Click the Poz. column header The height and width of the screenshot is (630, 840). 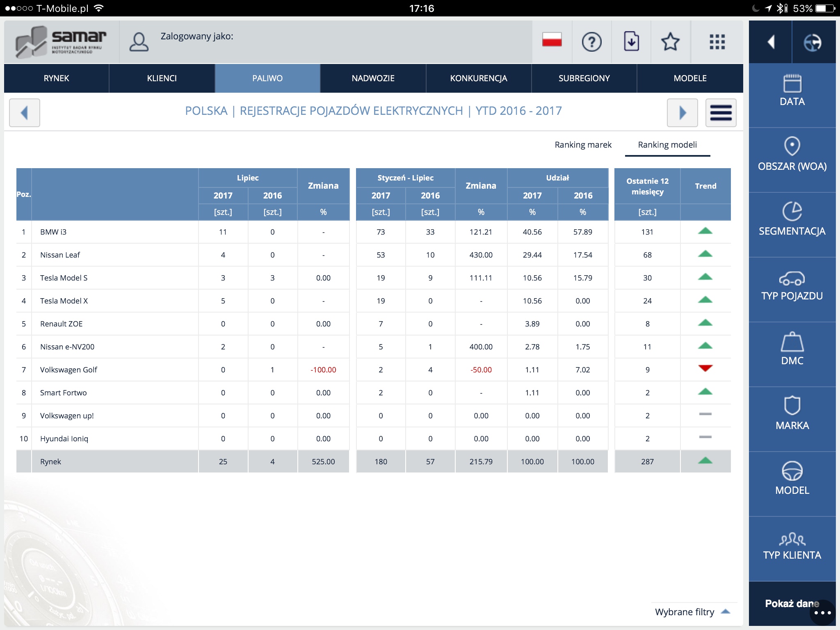point(24,194)
